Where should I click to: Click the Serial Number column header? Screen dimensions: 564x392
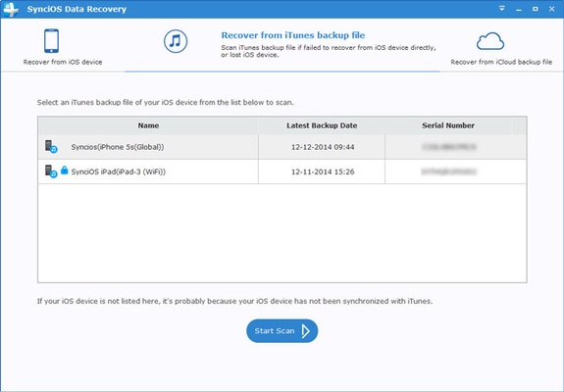pos(448,125)
